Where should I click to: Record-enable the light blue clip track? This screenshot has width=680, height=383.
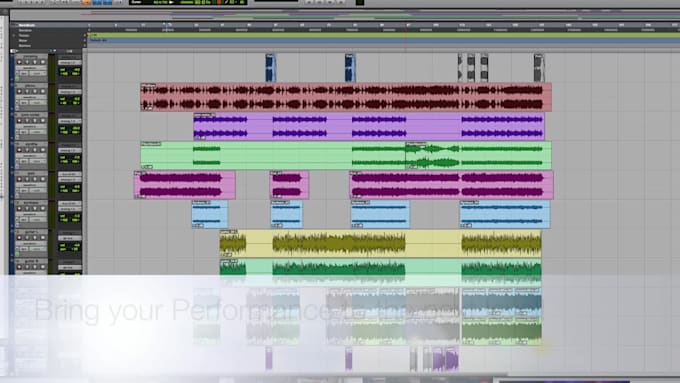pos(19,209)
